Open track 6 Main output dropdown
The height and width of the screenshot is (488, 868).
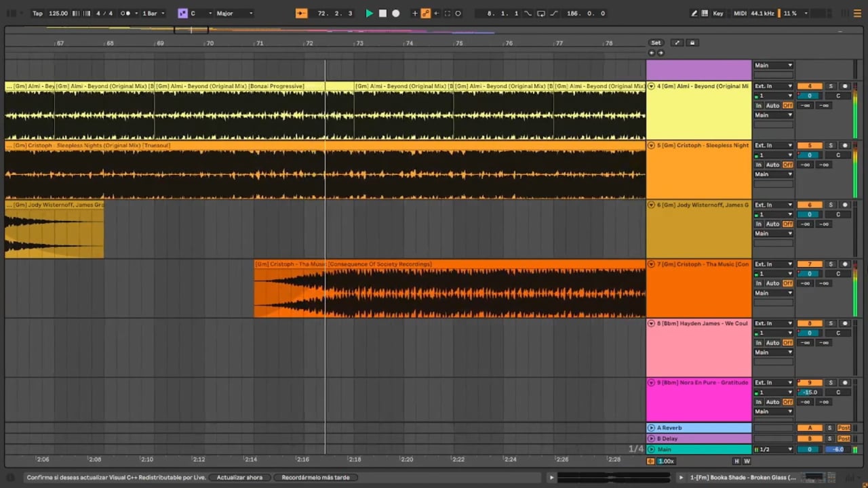[773, 234]
